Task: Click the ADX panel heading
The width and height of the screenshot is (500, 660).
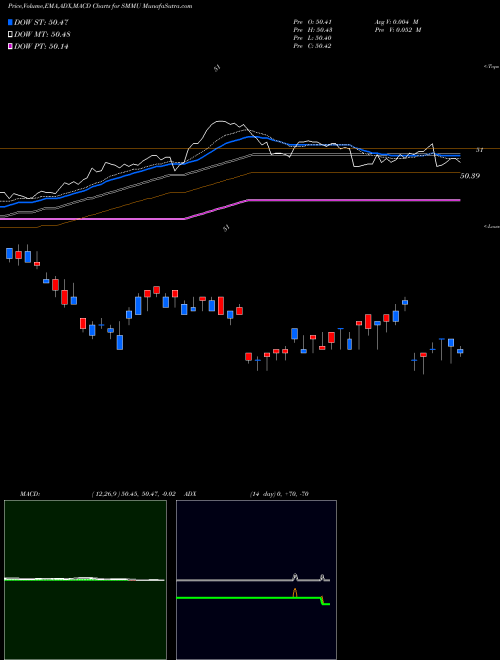Action: pos(191,494)
